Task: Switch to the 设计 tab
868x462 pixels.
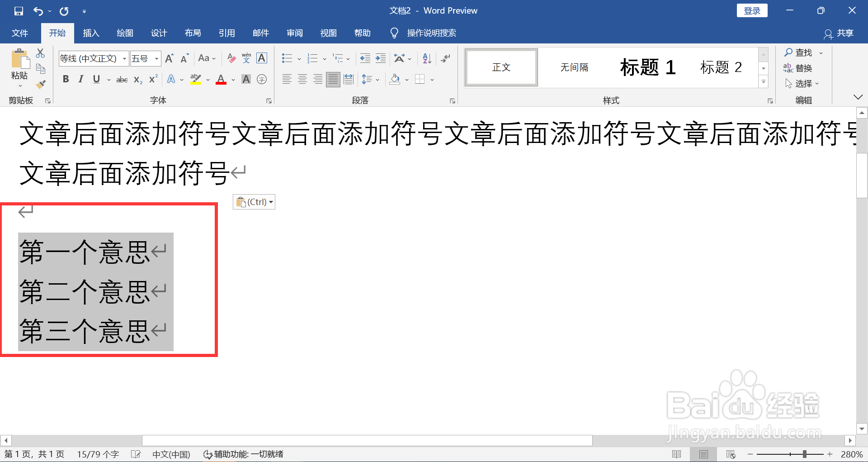Action: pos(159,33)
